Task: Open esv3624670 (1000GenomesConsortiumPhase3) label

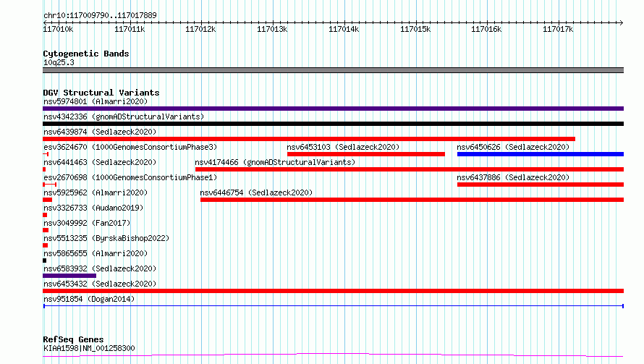Action: pos(130,147)
